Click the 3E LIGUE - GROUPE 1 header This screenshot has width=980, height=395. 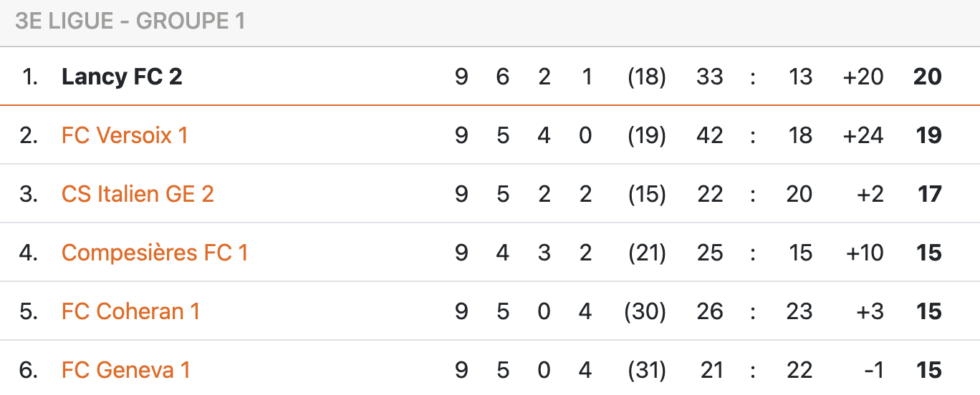coord(130,21)
